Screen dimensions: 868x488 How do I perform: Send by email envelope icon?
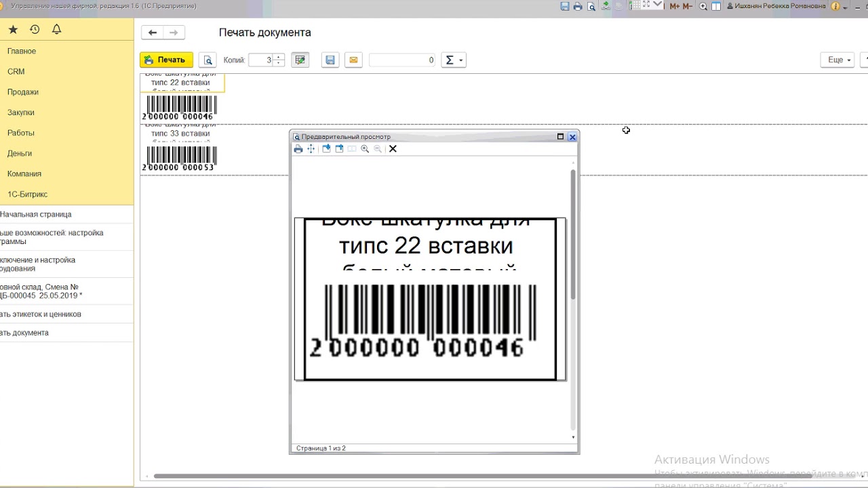(x=353, y=60)
